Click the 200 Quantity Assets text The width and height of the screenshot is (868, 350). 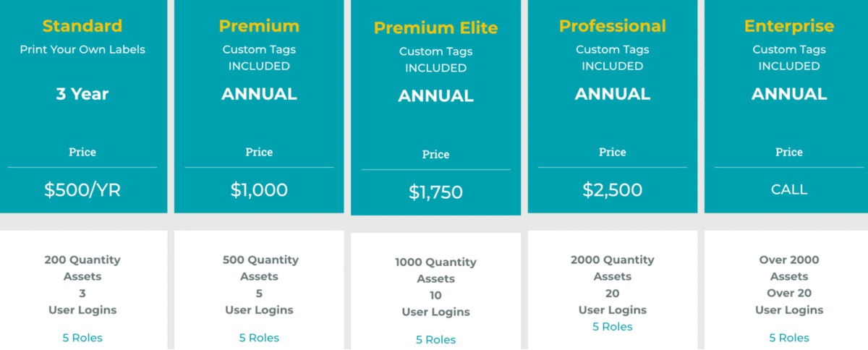click(x=82, y=268)
